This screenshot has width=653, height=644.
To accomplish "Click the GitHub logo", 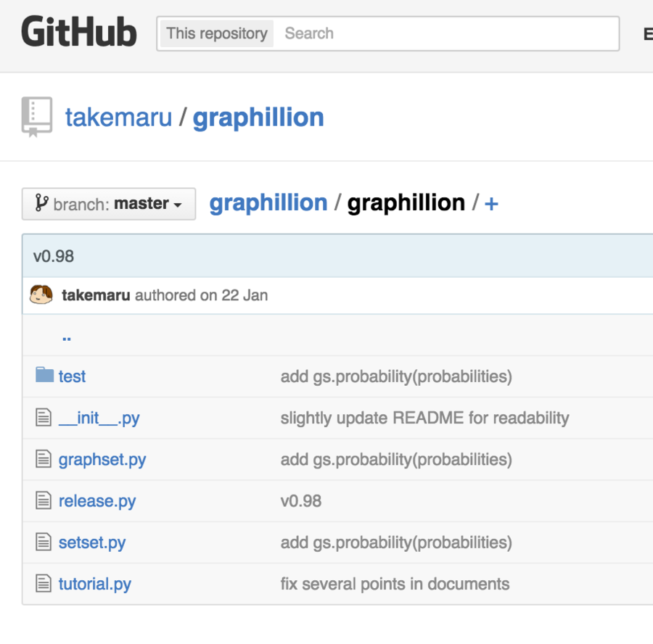I will pos(78,32).
